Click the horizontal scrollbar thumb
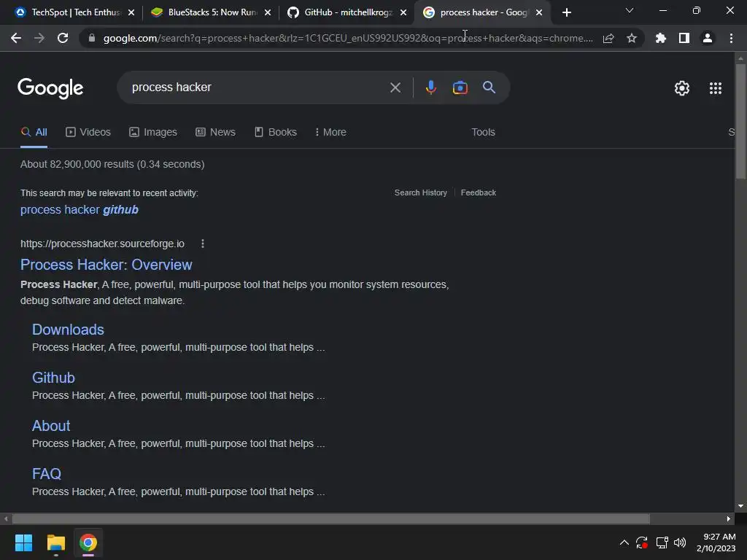Image resolution: width=747 pixels, height=560 pixels. 331,518
